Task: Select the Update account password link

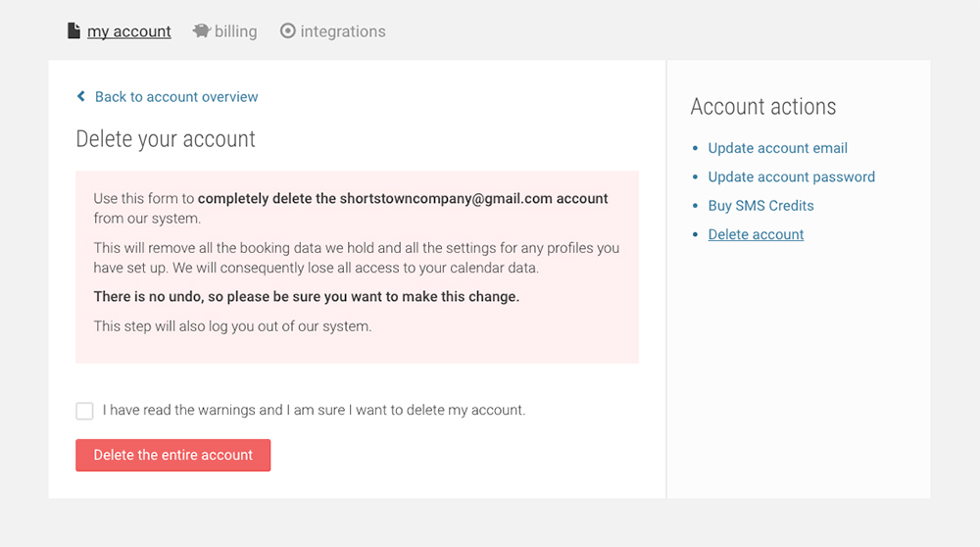Action: tap(791, 176)
